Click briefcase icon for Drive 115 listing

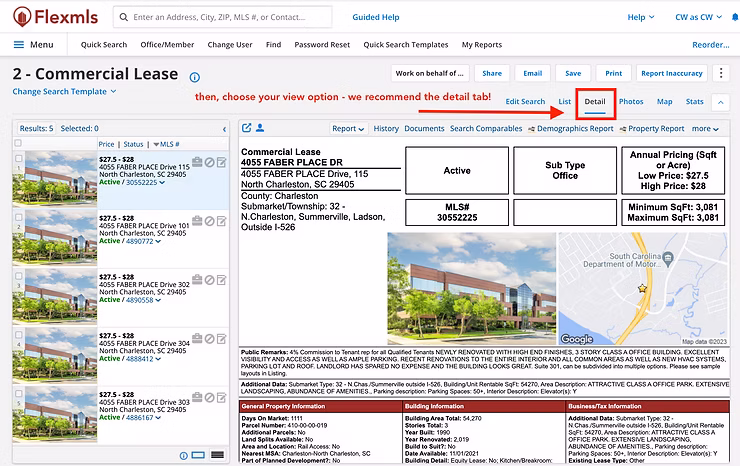(x=197, y=162)
